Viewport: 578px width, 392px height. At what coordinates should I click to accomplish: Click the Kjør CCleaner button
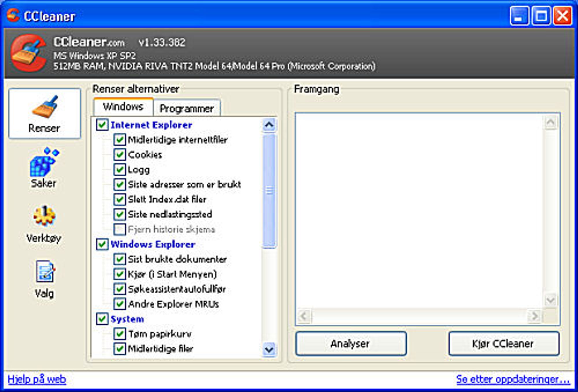point(504,343)
